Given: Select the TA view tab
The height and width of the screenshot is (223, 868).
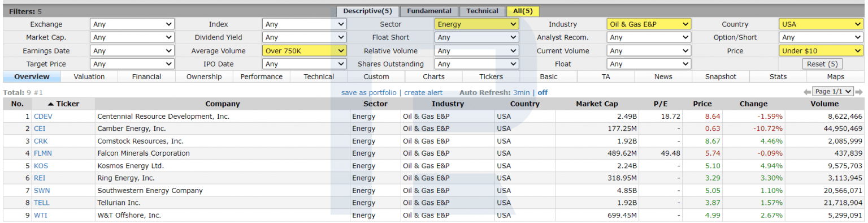Looking at the screenshot, I should click(606, 76).
